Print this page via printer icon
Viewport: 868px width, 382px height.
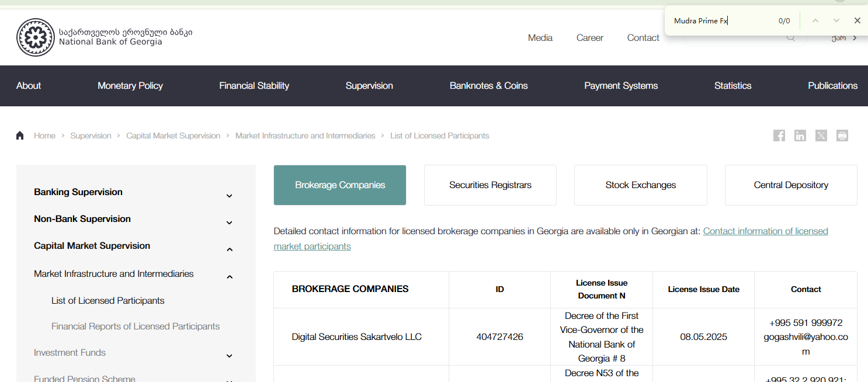pyautogui.click(x=842, y=136)
